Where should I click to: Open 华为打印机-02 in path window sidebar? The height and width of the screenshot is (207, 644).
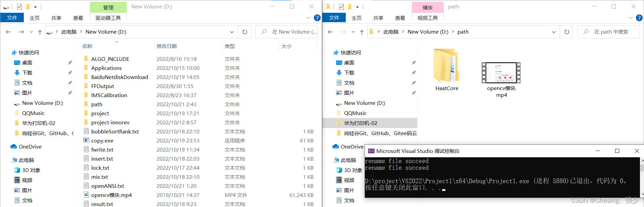click(361, 123)
